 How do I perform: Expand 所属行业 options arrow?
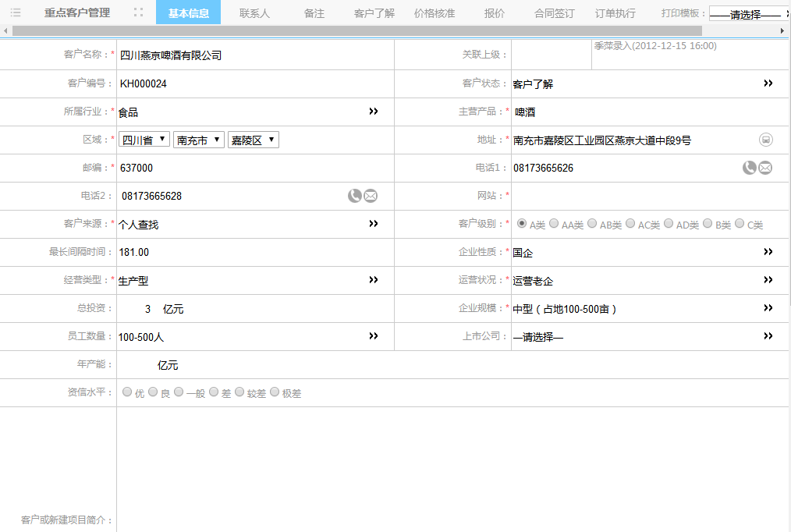(x=374, y=112)
